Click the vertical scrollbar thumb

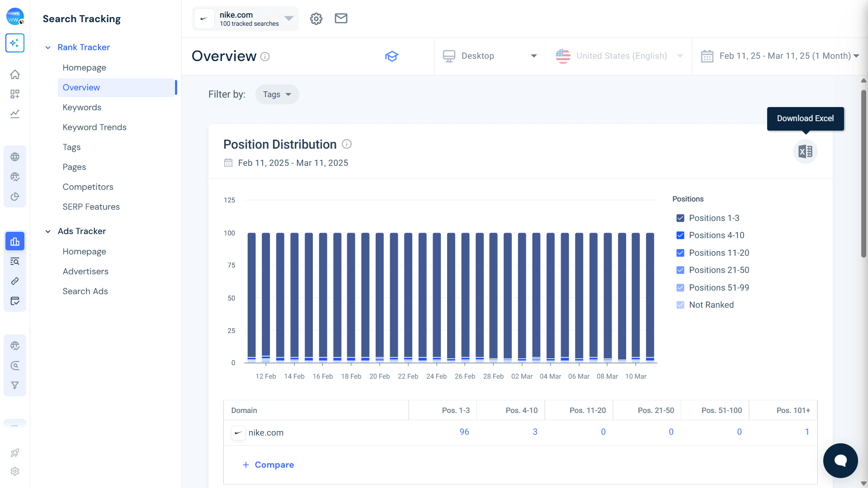click(x=863, y=174)
